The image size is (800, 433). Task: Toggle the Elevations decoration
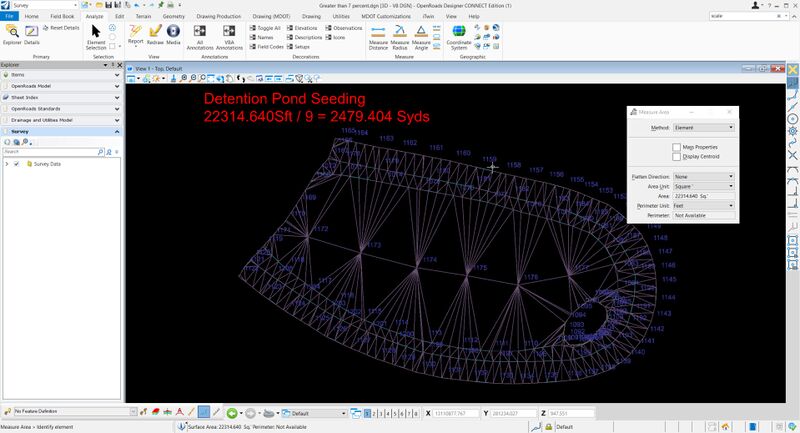pyautogui.click(x=302, y=28)
